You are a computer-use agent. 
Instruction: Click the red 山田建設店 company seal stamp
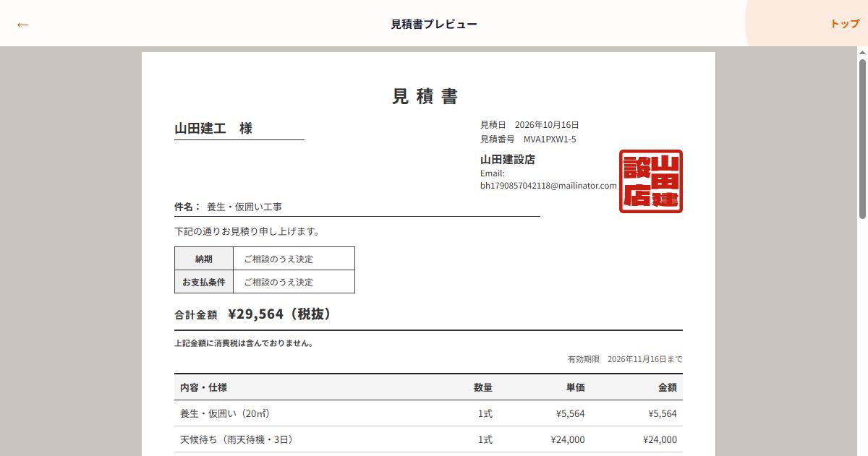click(651, 181)
